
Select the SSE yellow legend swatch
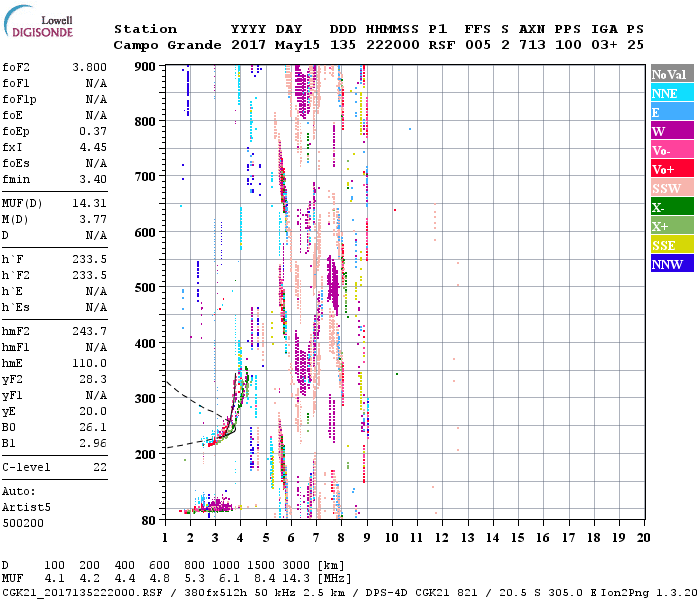(x=672, y=245)
